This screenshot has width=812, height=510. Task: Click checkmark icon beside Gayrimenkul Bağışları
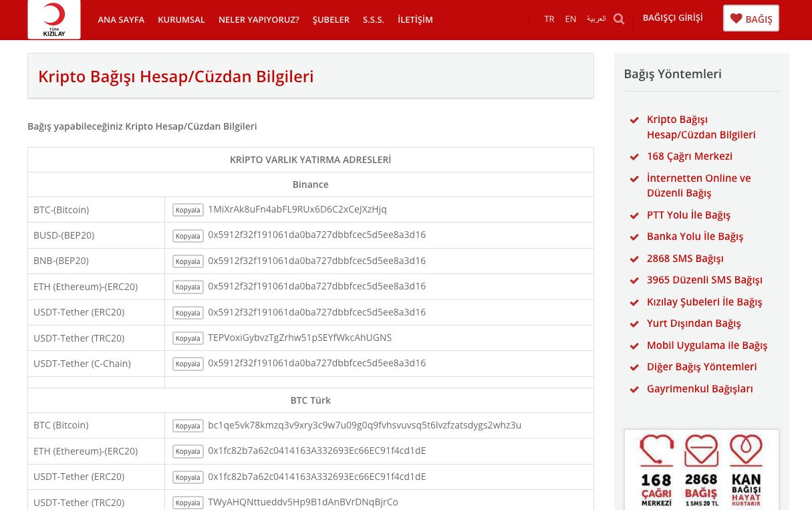click(x=634, y=389)
